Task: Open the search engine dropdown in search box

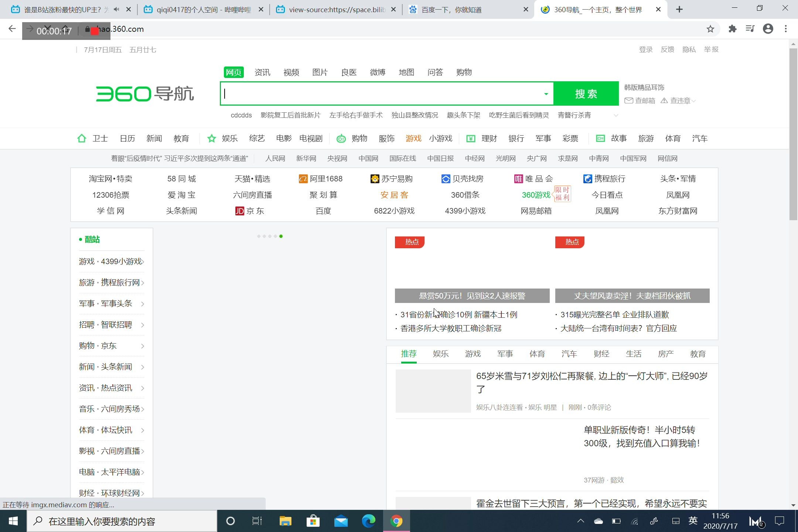Action: (546, 93)
